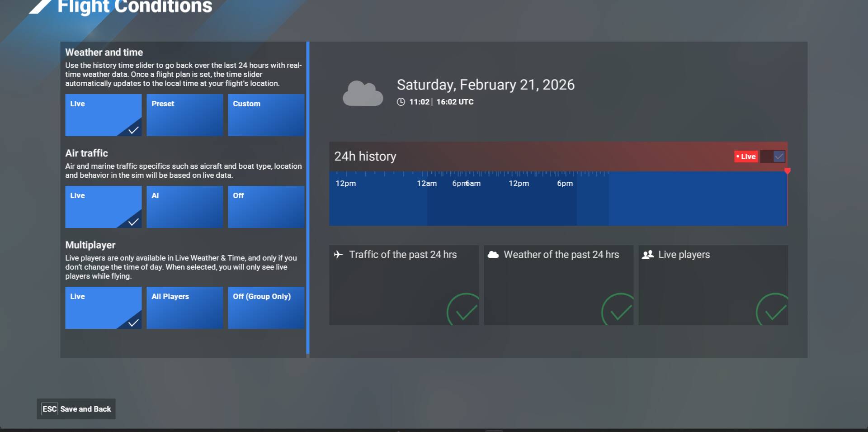The height and width of the screenshot is (432, 868).
Task: Click the cloud icon on Weather card
Action: click(493, 255)
